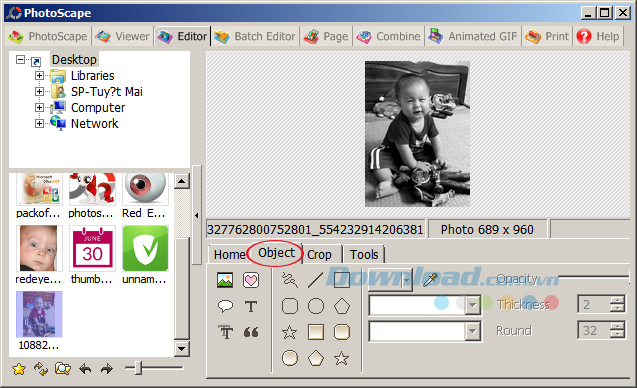Open the Tools editing tab
The height and width of the screenshot is (388, 637).
tap(364, 255)
